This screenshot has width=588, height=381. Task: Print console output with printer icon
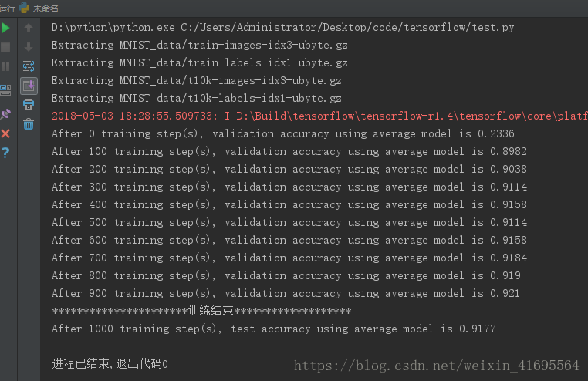29,105
